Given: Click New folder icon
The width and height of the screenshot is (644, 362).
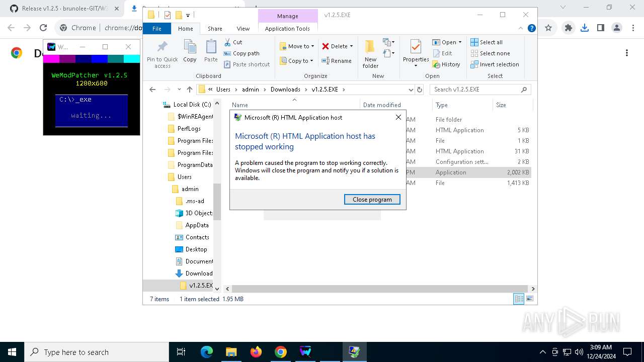Looking at the screenshot, I should [x=370, y=47].
